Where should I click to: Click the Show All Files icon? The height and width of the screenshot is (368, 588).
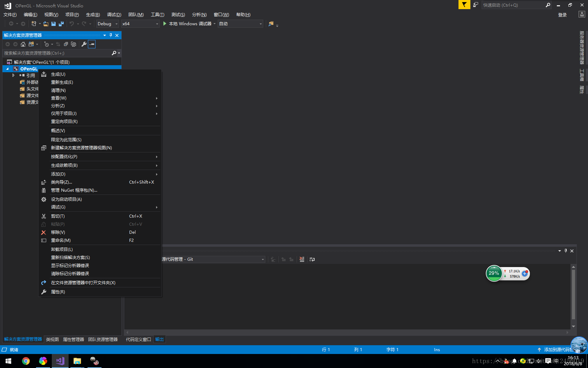tap(73, 44)
